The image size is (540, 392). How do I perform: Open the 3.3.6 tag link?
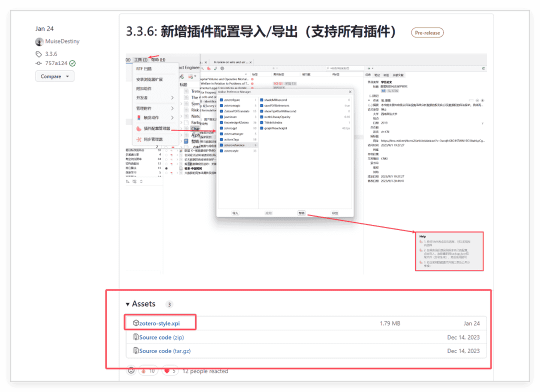coord(51,54)
